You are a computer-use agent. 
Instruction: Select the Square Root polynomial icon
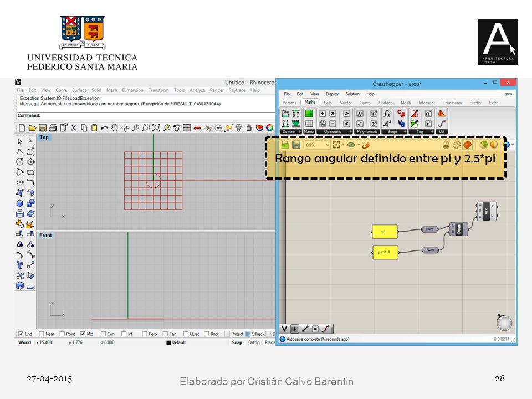click(x=360, y=124)
